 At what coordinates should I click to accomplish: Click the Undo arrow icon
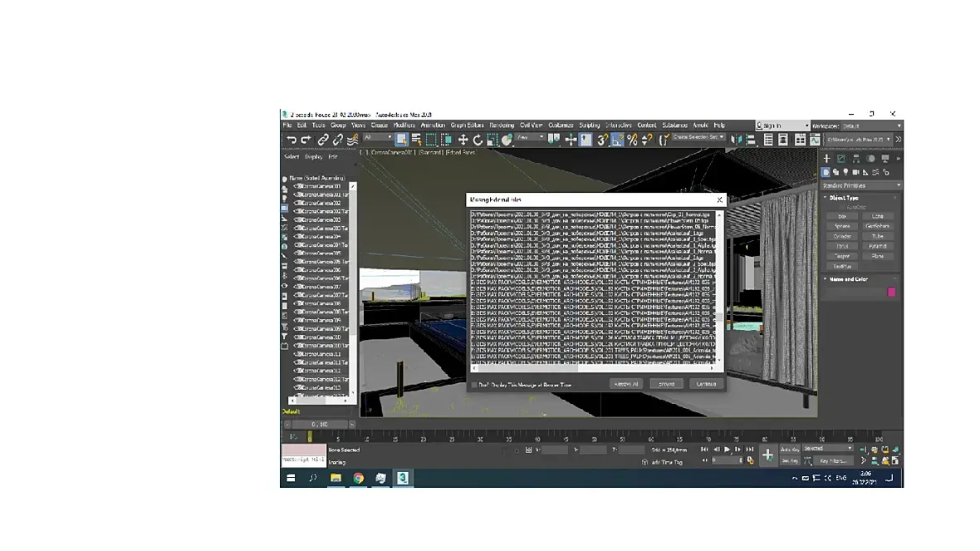point(292,140)
